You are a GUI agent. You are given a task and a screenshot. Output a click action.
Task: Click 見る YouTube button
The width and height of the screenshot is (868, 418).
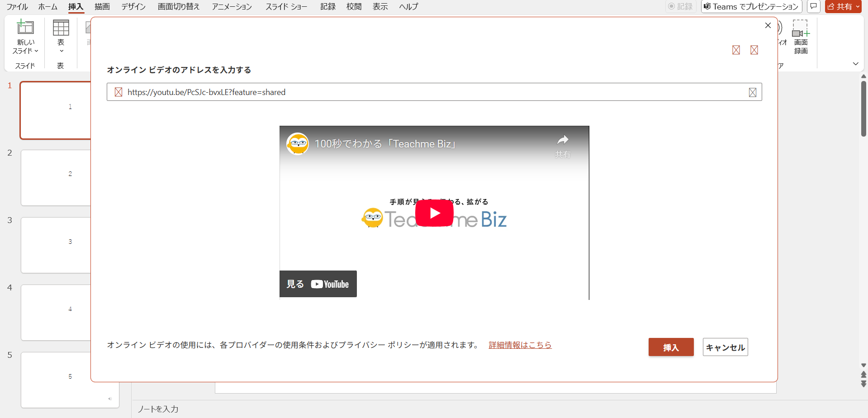click(x=318, y=284)
